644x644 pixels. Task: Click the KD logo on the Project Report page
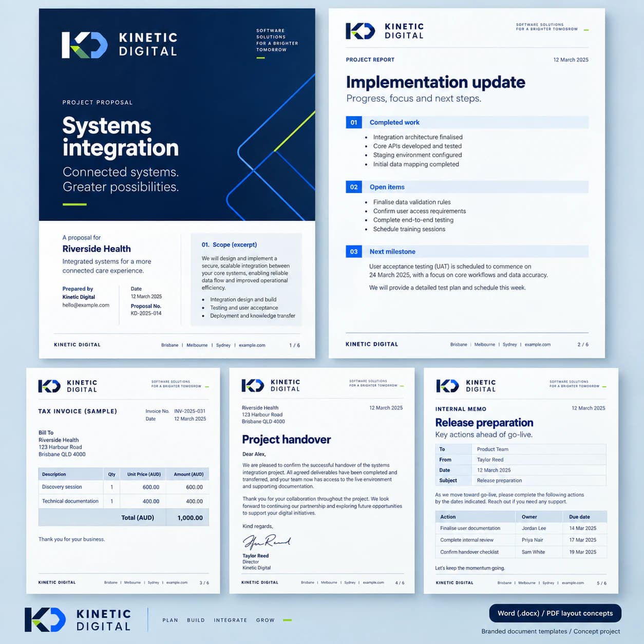pyautogui.click(x=360, y=31)
